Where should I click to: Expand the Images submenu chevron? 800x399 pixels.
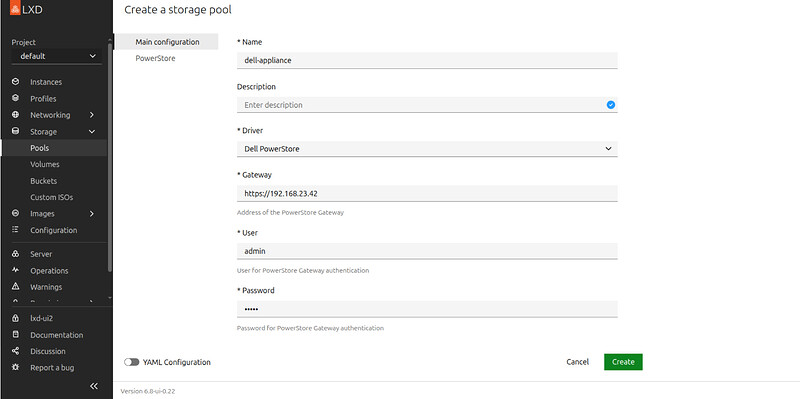(92, 213)
